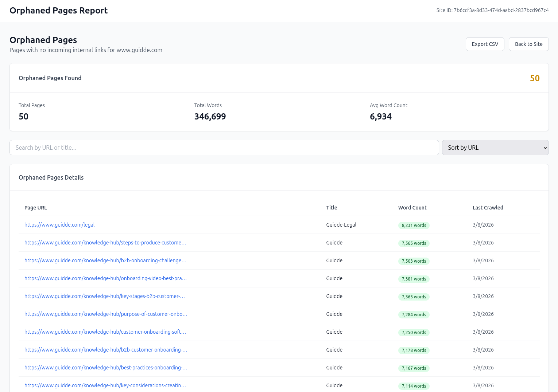Click the 7,381 words badge
This screenshot has width=558, height=392.
[x=414, y=279]
